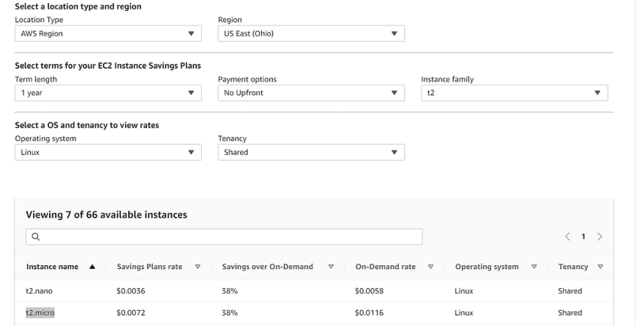Screen dimensions: 644x326
Task: Open the Term length dropdown
Action: coord(108,93)
